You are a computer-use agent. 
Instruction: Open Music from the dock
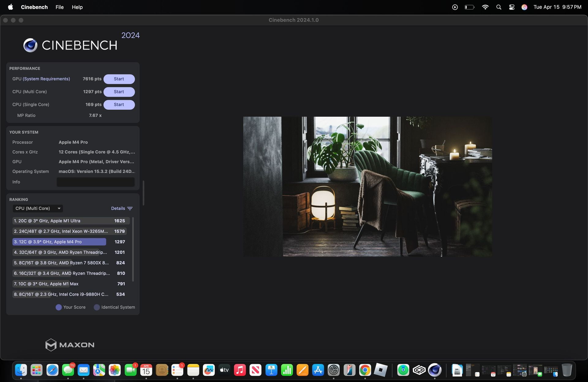(x=240, y=370)
